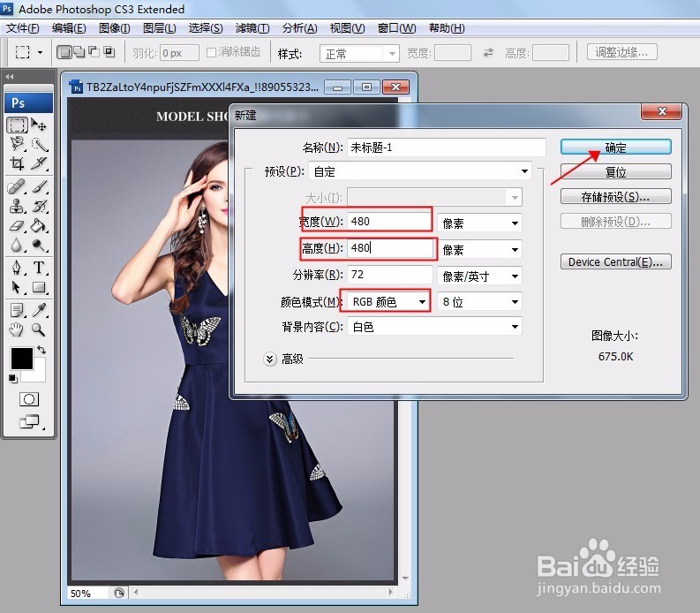Image resolution: width=700 pixels, height=613 pixels.
Task: Open the RGB color mode dropdown
Action: (x=388, y=301)
